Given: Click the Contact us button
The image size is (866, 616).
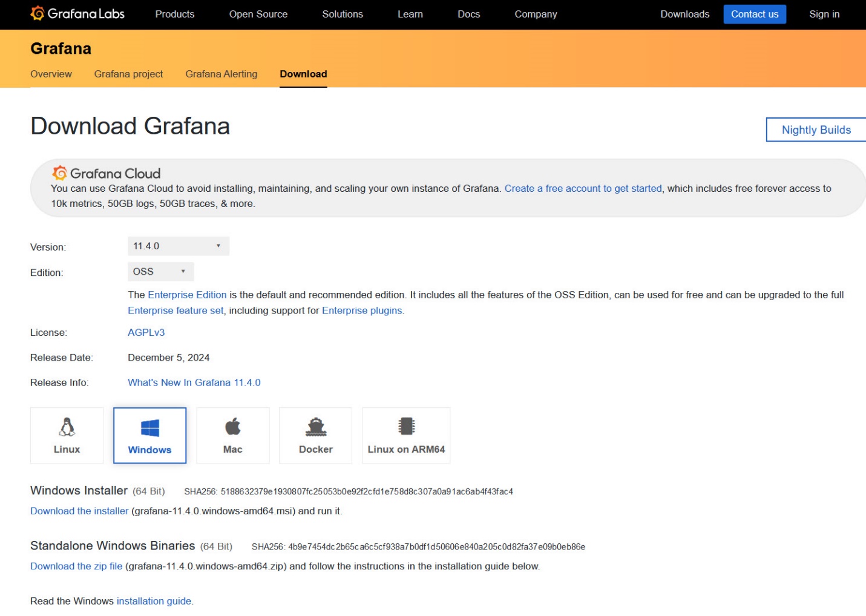Looking at the screenshot, I should tap(755, 14).
